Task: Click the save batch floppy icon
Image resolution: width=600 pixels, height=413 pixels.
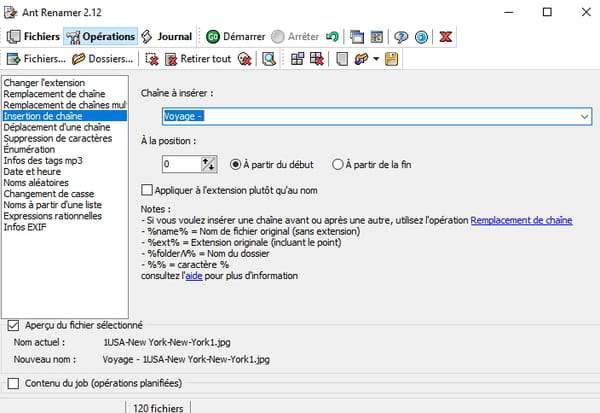Action: (391, 59)
